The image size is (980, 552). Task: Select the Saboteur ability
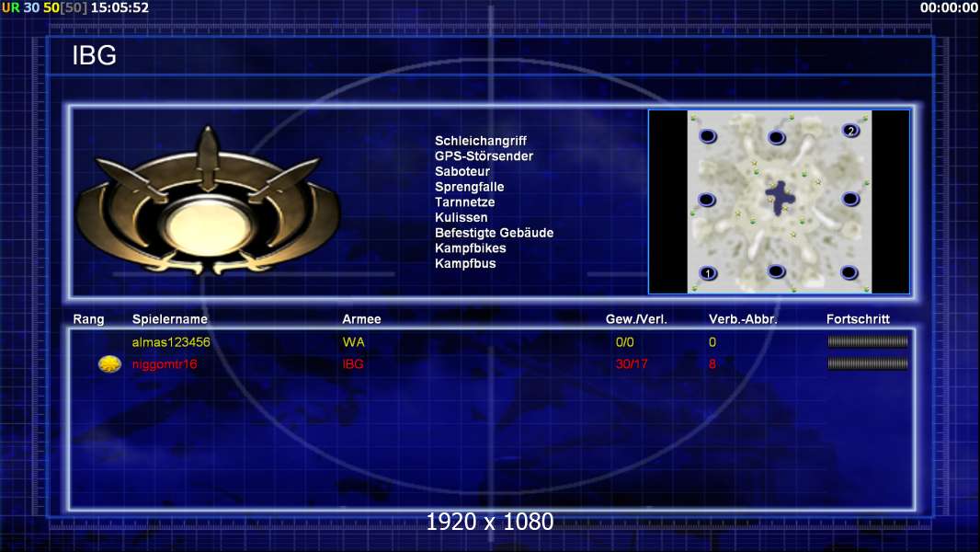click(462, 171)
